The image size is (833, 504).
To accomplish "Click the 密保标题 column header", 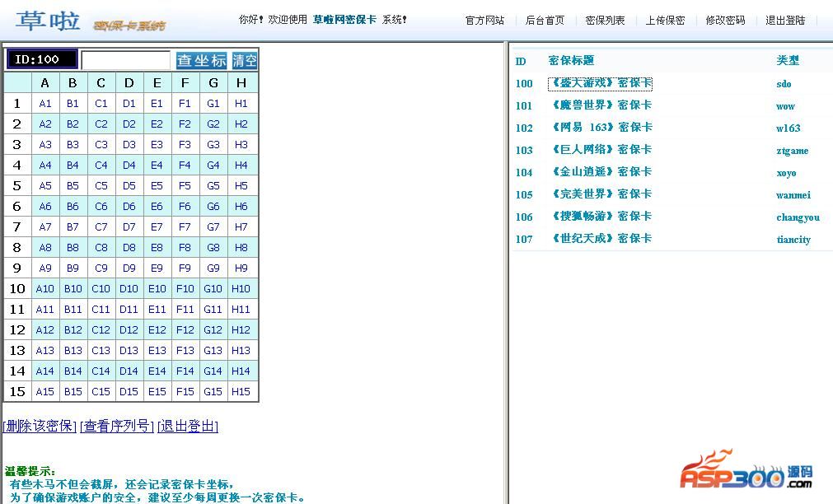I will [x=571, y=61].
